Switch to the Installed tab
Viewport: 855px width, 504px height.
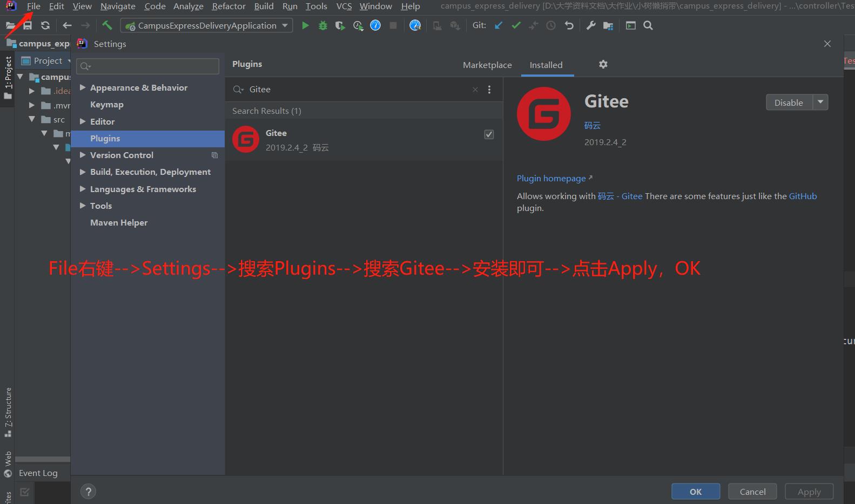tap(546, 65)
